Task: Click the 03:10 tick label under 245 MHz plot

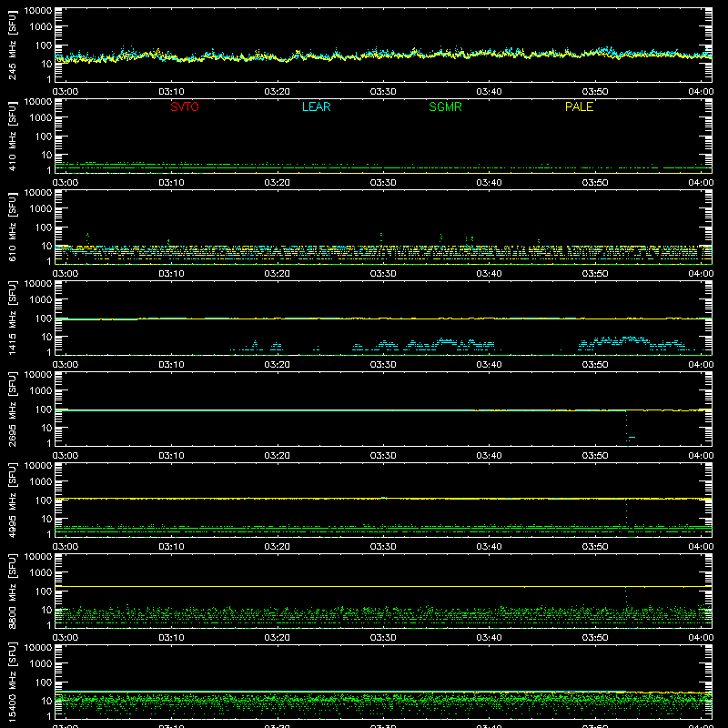Action: 171,92
